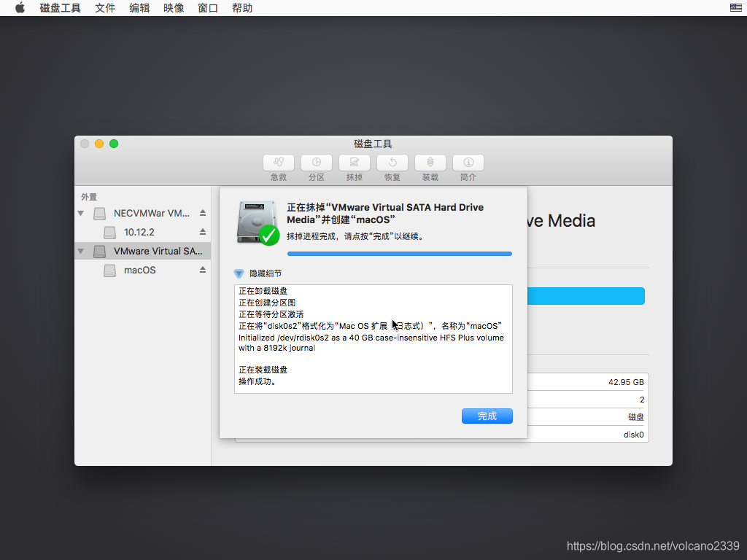The height and width of the screenshot is (560, 747).
Task: Click the erase progress bar
Action: (x=400, y=254)
